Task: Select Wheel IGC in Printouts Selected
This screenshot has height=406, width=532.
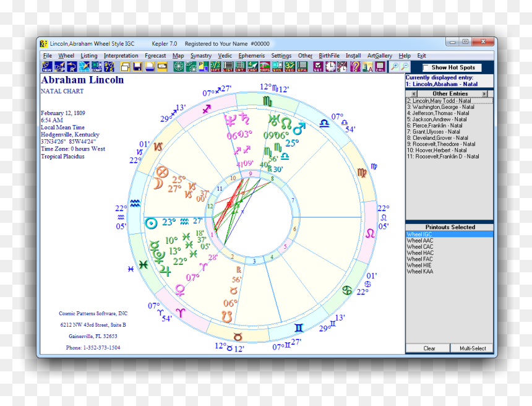Action: click(449, 234)
